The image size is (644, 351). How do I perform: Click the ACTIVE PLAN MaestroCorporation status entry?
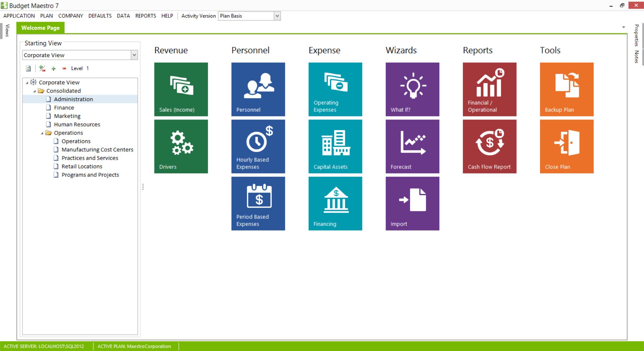134,346
